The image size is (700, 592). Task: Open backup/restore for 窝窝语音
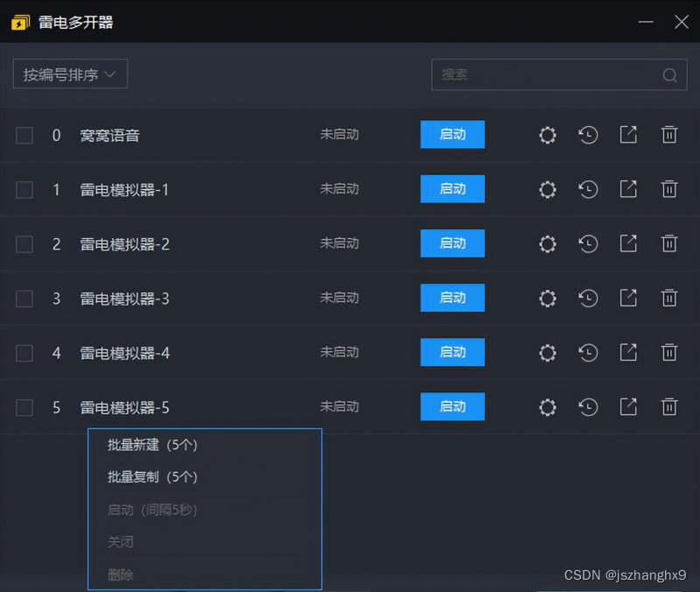[588, 135]
